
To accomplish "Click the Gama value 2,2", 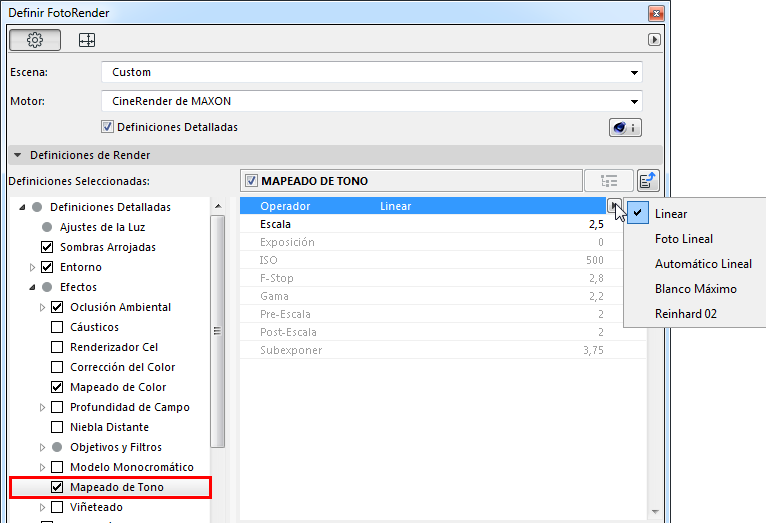I will tap(596, 296).
